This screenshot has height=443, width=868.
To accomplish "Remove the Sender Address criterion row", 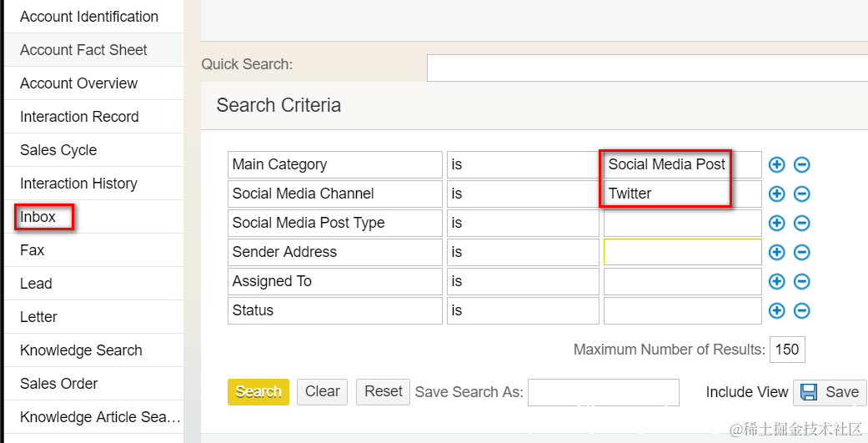I will click(801, 252).
